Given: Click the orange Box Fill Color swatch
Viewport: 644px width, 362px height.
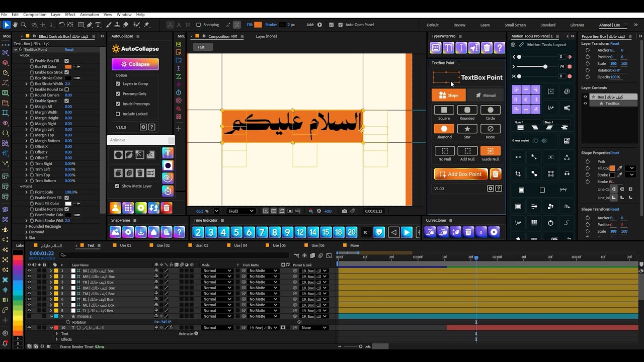Looking at the screenshot, I should [x=68, y=66].
